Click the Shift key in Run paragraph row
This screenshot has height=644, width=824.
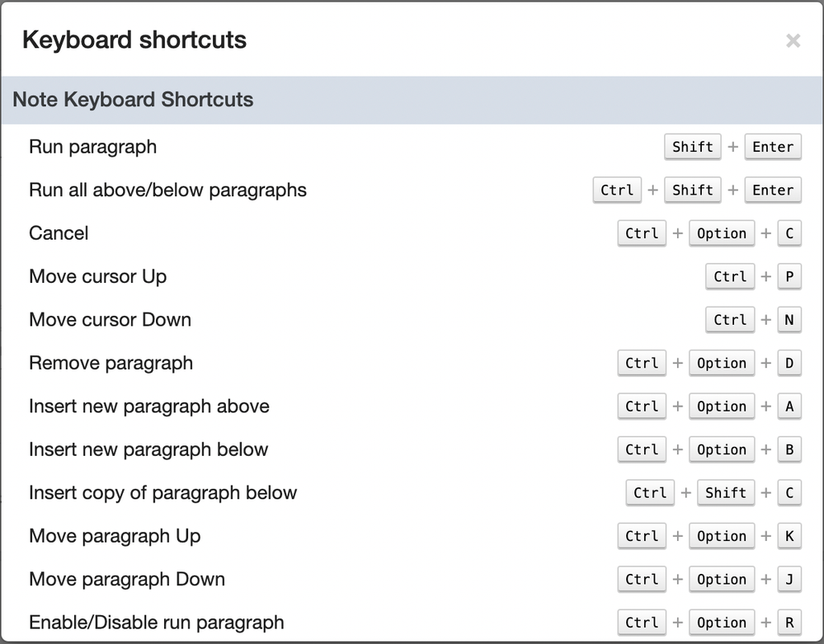click(x=692, y=147)
